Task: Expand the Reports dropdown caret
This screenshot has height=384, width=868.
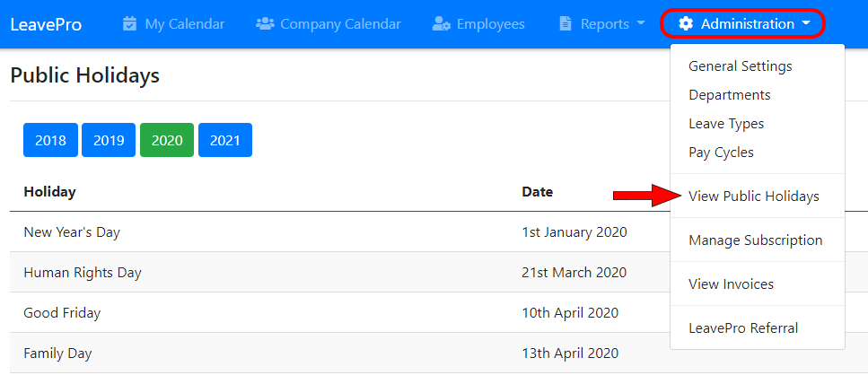Action: (x=641, y=24)
